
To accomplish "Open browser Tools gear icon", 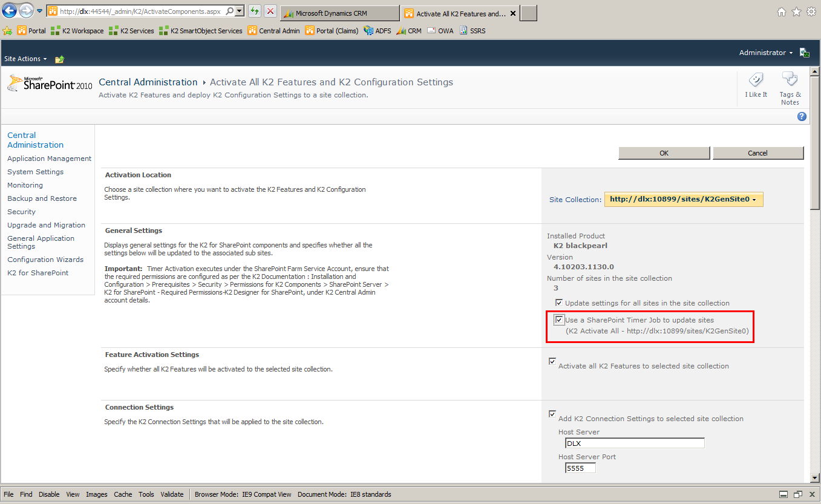I will (x=811, y=11).
